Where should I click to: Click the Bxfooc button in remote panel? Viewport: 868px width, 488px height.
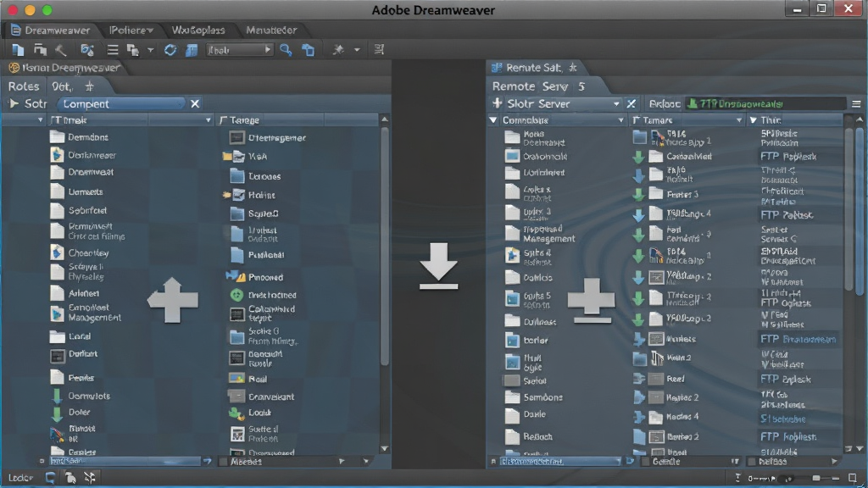tap(665, 104)
